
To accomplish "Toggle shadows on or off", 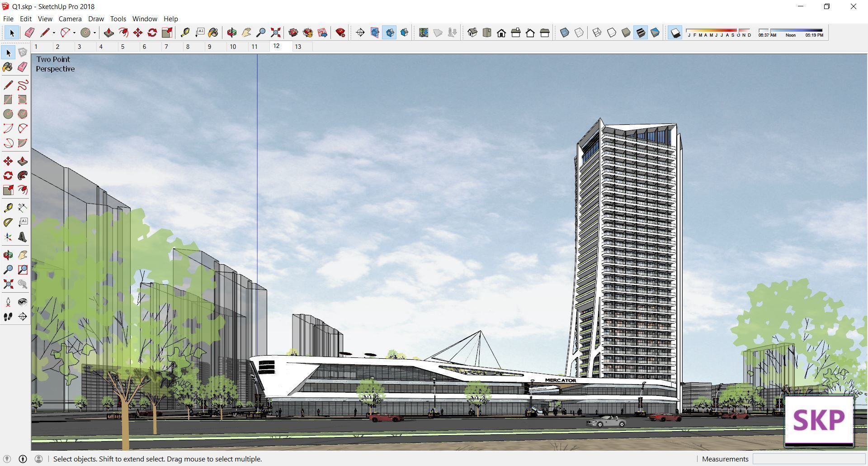I will (675, 33).
